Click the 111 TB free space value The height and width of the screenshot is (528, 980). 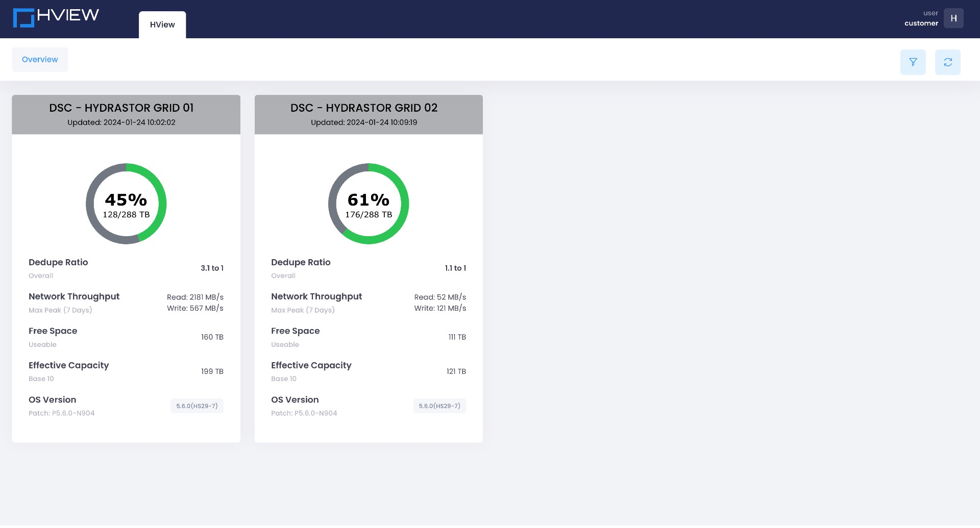coord(457,337)
